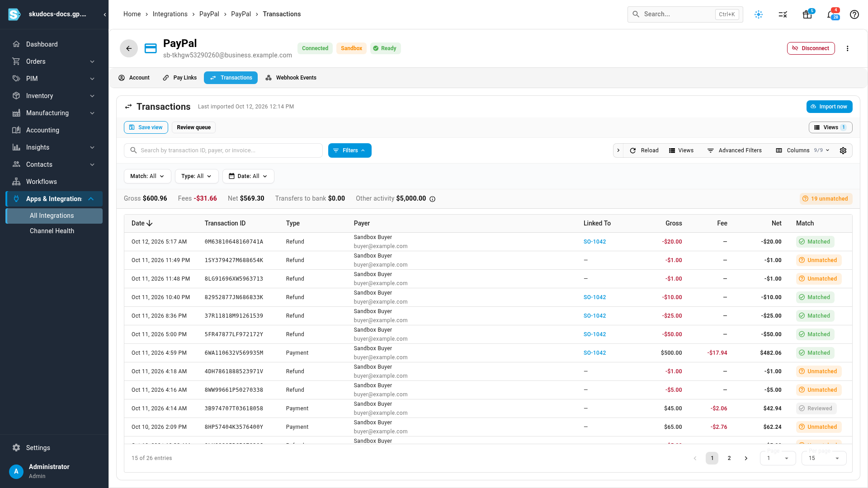Screen dimensions: 868x488
Task: Click the transaction search field
Action: coord(223,150)
